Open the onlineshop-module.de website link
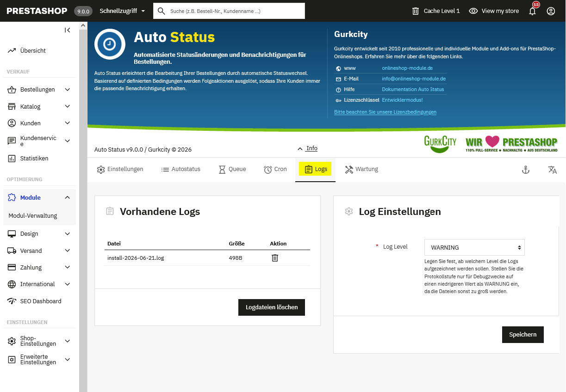This screenshot has width=566, height=392. pyautogui.click(x=407, y=68)
